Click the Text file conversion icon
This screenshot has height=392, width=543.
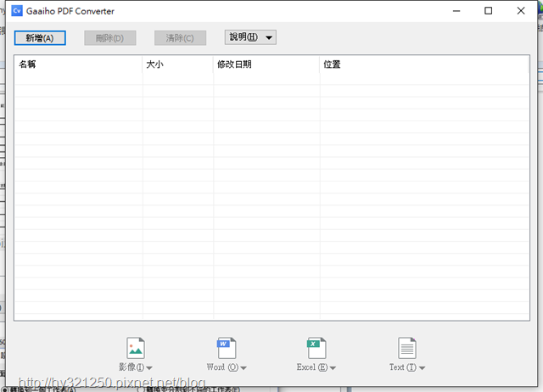407,348
